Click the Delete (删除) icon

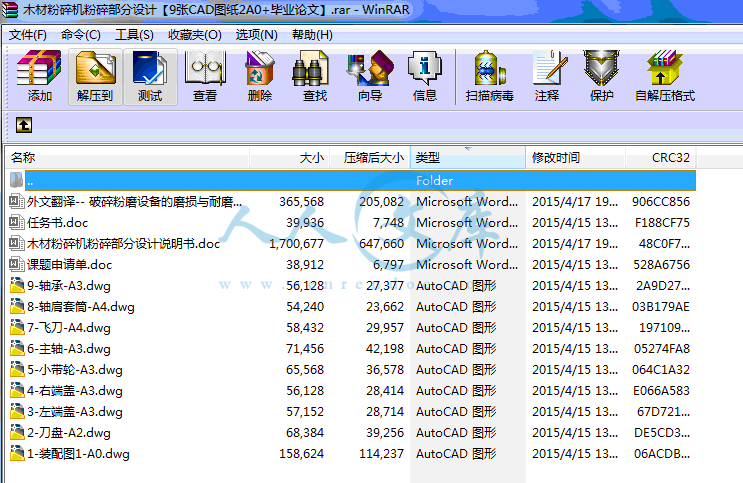point(260,68)
